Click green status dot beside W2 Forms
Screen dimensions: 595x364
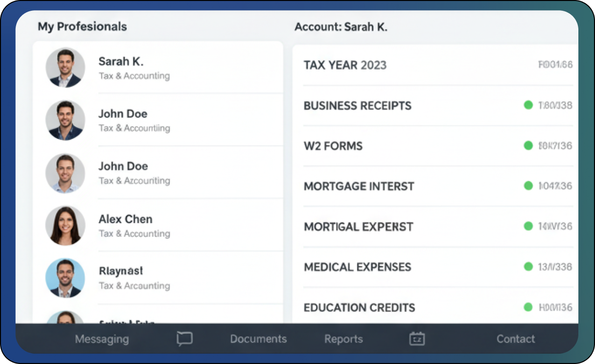coord(528,145)
